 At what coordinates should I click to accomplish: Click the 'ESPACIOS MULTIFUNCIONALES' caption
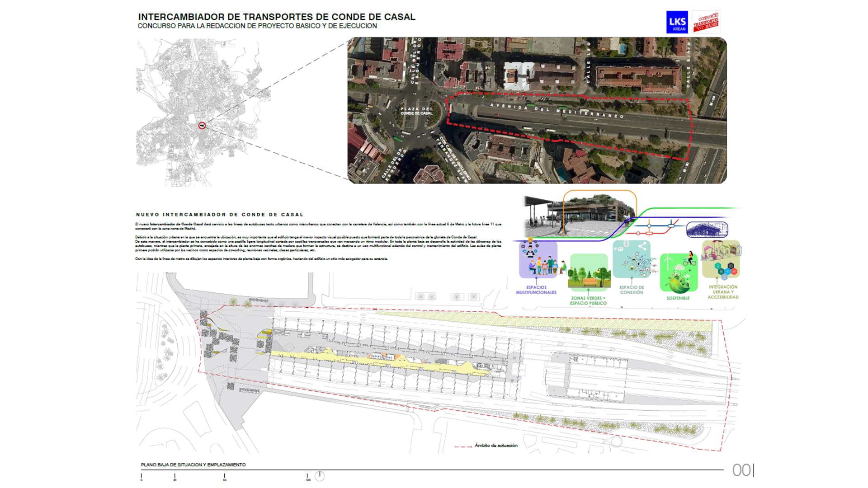[x=536, y=290]
